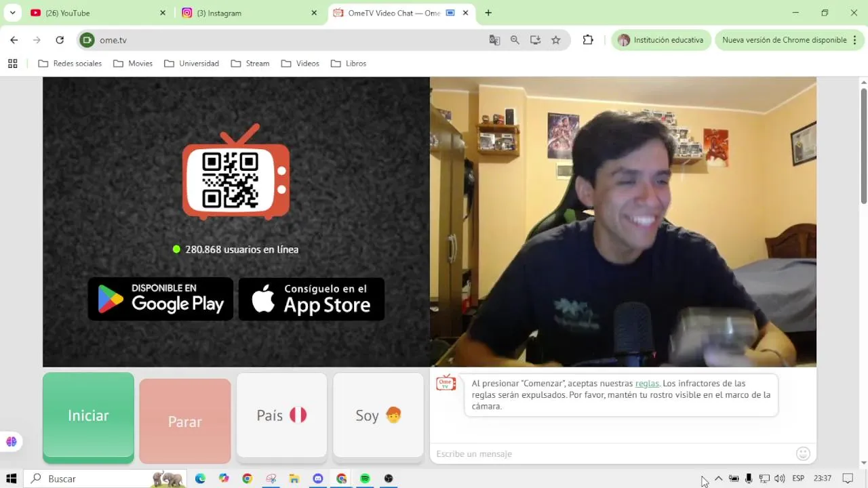Click the App Store download badge
The height and width of the screenshot is (488, 868).
click(311, 299)
